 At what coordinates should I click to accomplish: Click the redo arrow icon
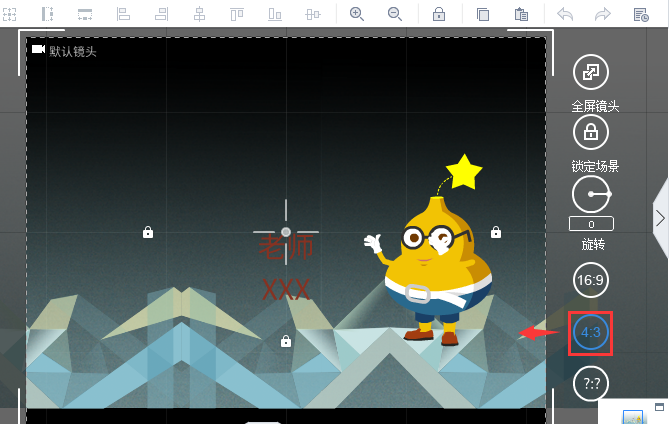pos(602,14)
